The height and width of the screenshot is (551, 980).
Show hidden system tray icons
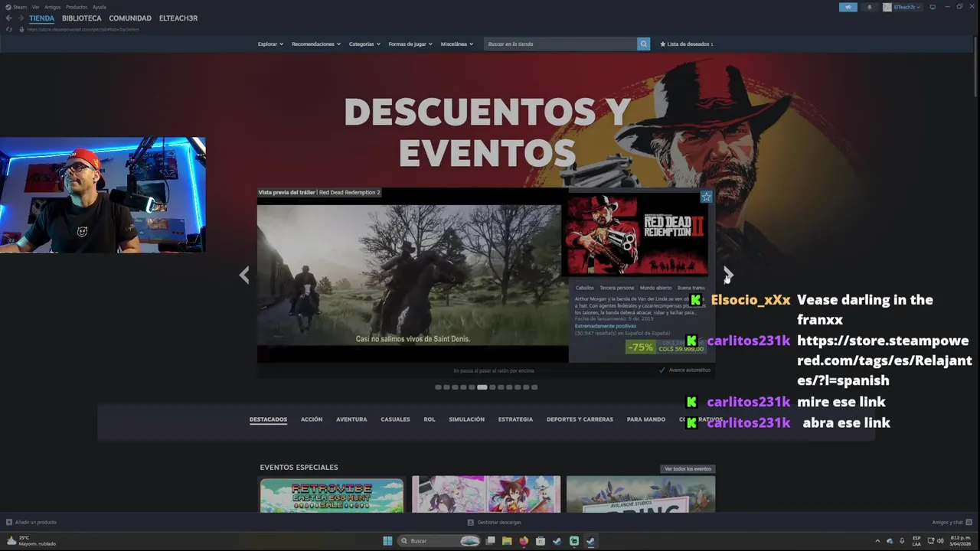click(877, 541)
